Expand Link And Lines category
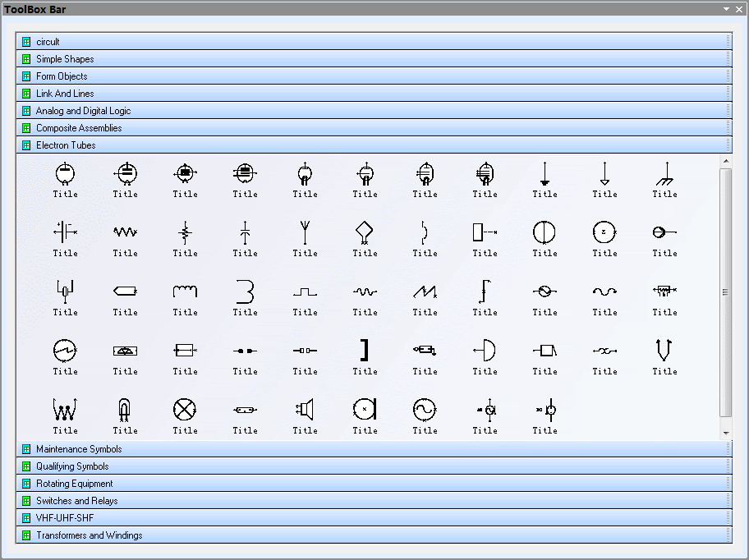Screen dimensions: 749x560 [374, 93]
